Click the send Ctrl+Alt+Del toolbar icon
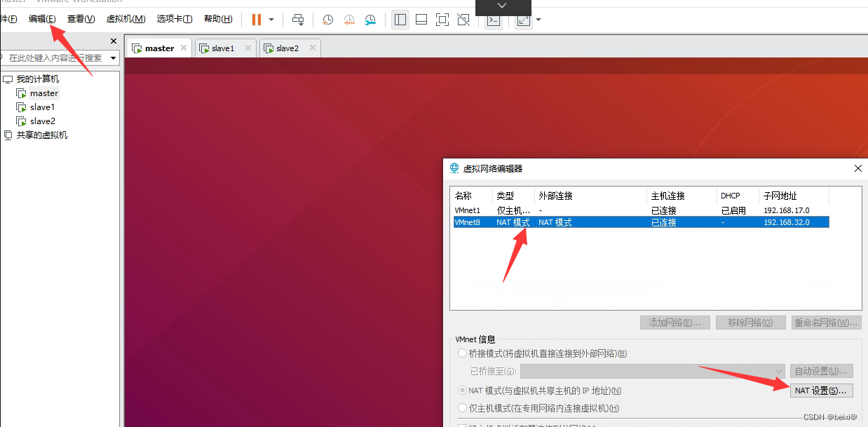The width and height of the screenshot is (868, 427). (299, 20)
